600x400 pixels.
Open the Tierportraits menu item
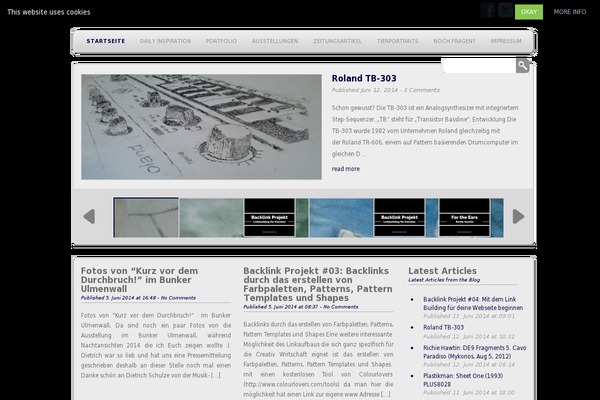[397, 41]
